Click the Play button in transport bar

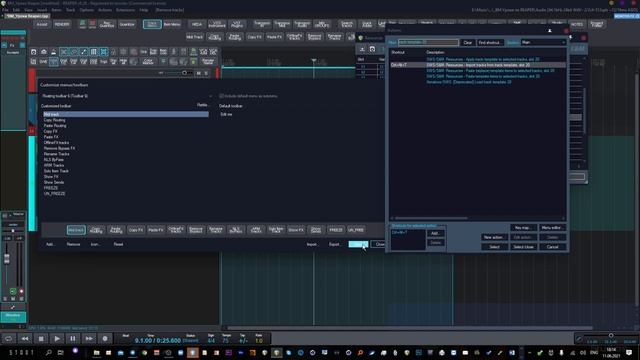tap(57, 338)
